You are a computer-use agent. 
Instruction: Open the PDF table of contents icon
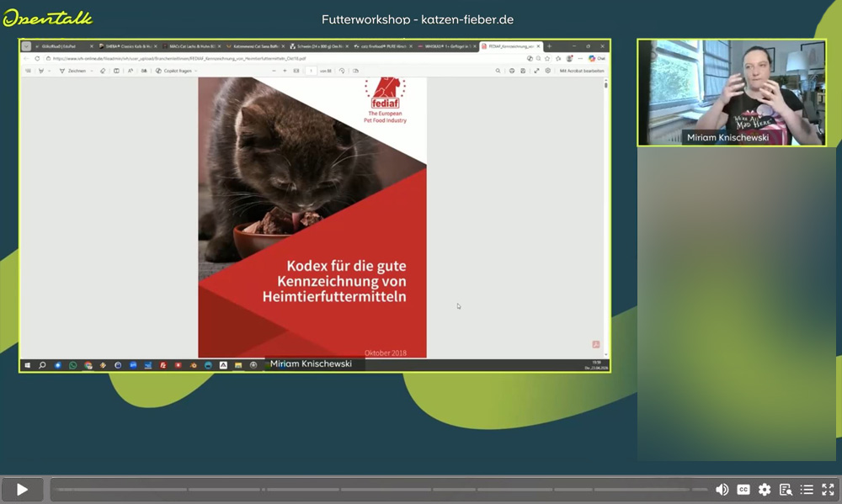click(x=28, y=71)
